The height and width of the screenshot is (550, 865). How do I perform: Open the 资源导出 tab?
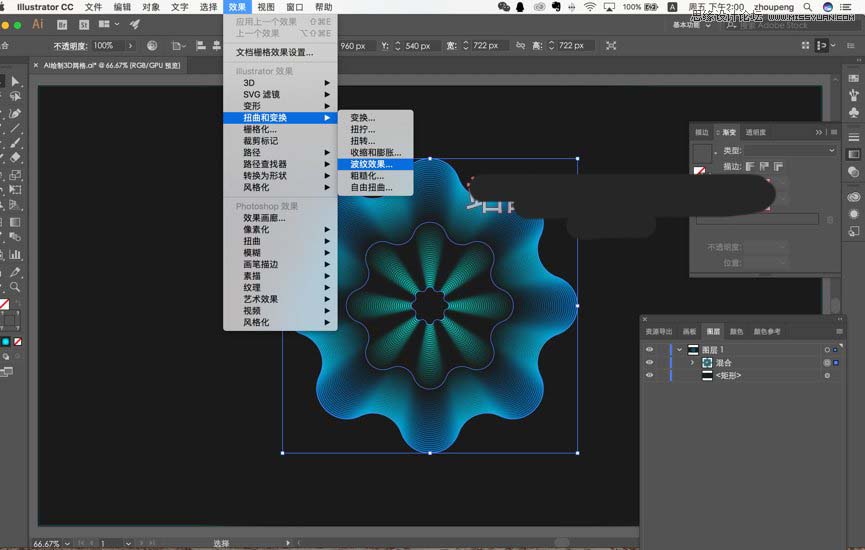pyautogui.click(x=659, y=332)
